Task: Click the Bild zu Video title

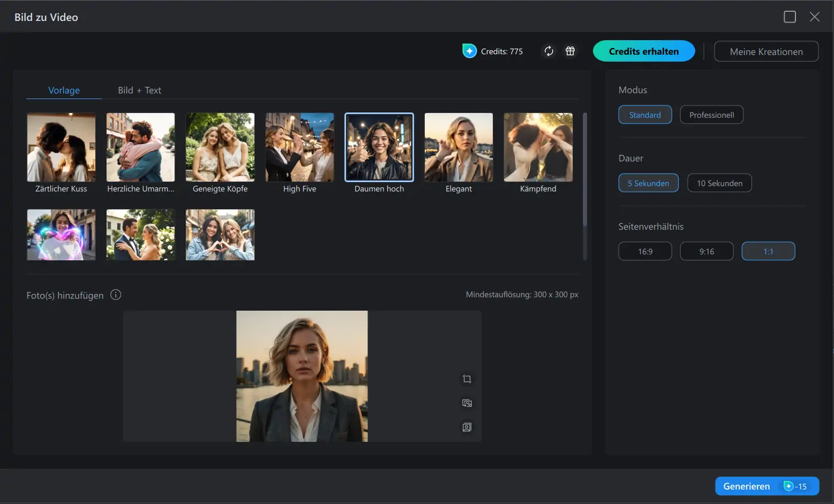Action: click(x=46, y=17)
